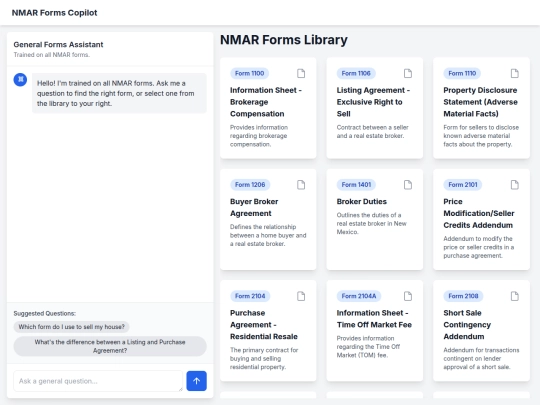Click the Form 1100 badge
This screenshot has height=405, width=540.
pos(250,73)
